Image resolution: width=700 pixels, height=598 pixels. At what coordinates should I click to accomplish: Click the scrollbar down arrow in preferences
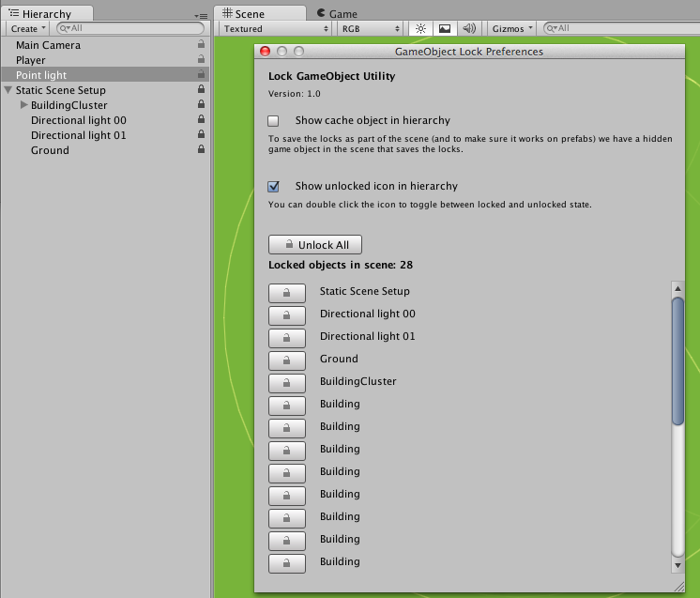(677, 565)
